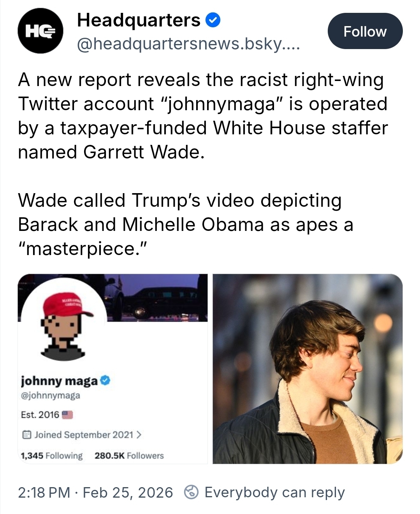Open the Headquarters display name

pos(139,20)
